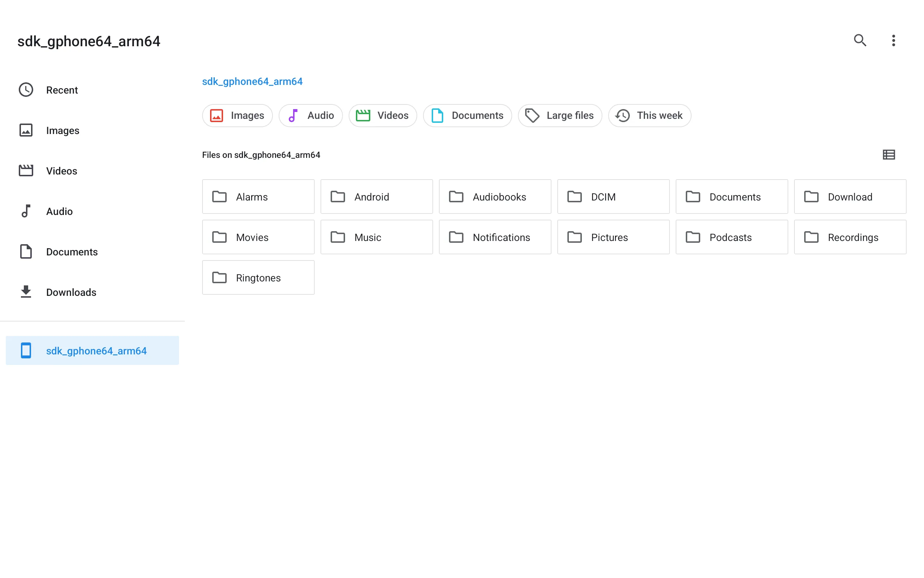This screenshot has width=924, height=578.
Task: Filter by Images chip
Action: 237,116
